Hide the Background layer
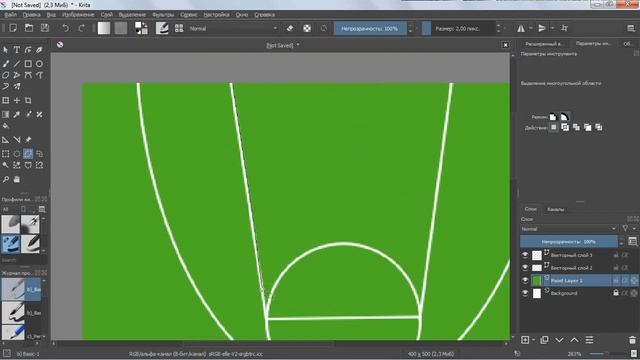 tap(525, 293)
